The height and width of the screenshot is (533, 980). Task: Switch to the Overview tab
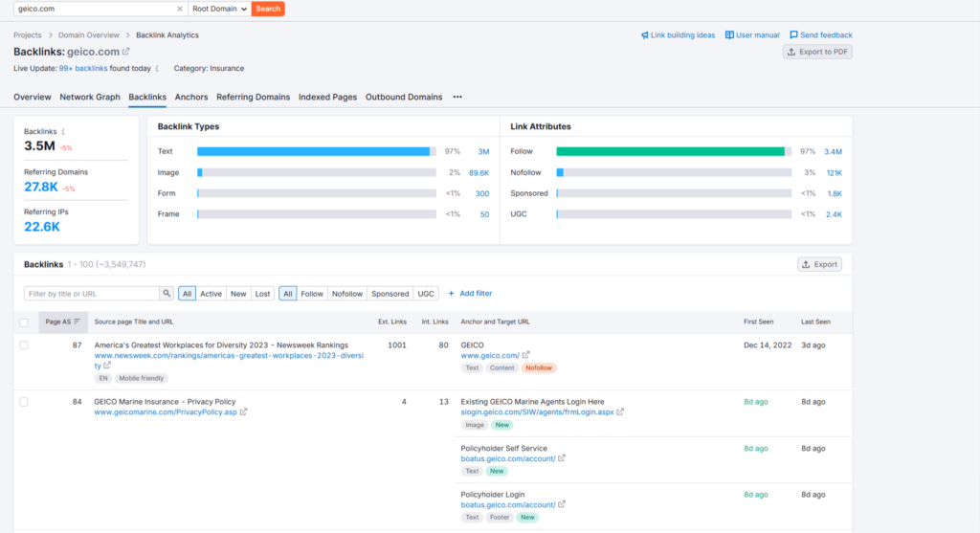pos(33,97)
